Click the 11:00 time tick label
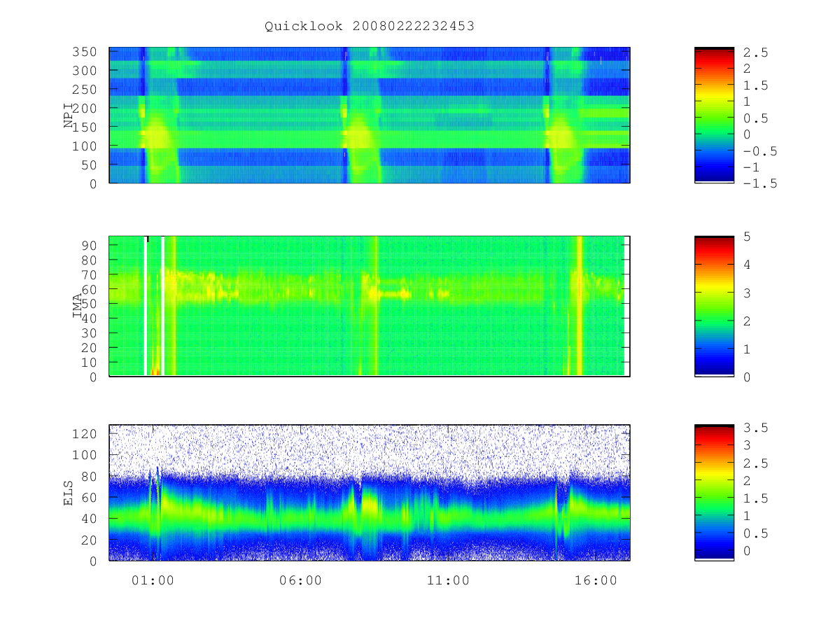 click(x=448, y=580)
